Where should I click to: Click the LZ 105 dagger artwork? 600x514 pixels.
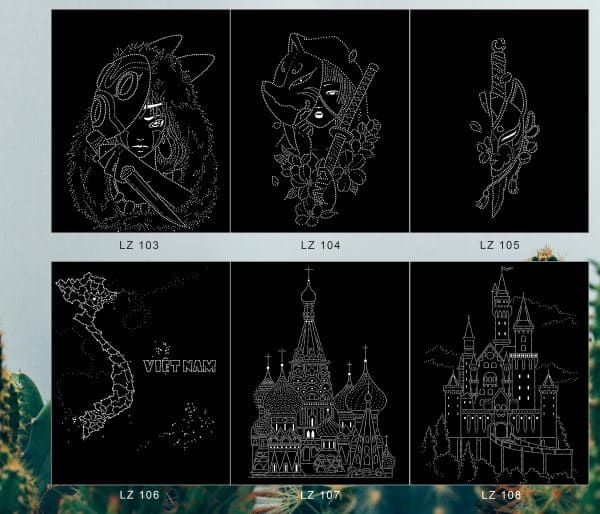coord(499,121)
